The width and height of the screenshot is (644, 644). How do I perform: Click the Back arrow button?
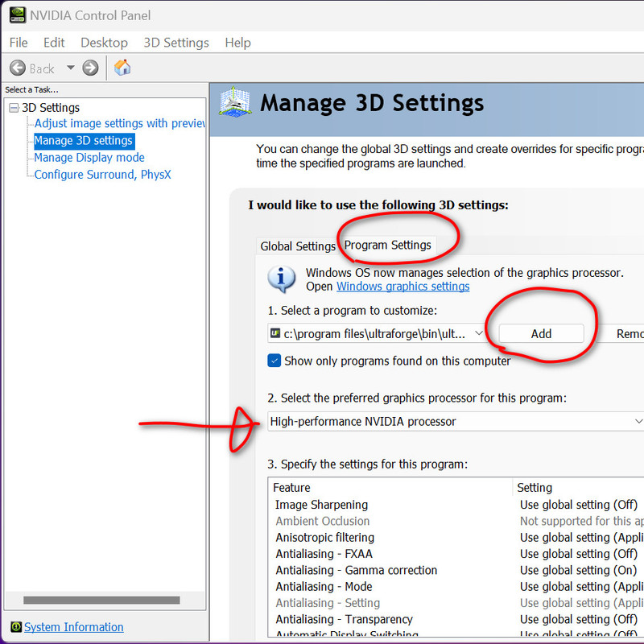(18, 68)
